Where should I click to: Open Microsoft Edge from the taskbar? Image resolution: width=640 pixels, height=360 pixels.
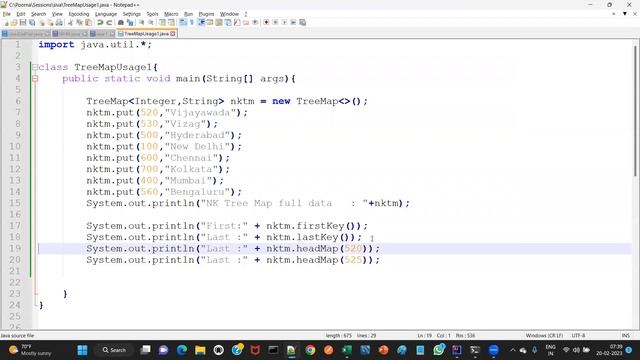(x=182, y=350)
